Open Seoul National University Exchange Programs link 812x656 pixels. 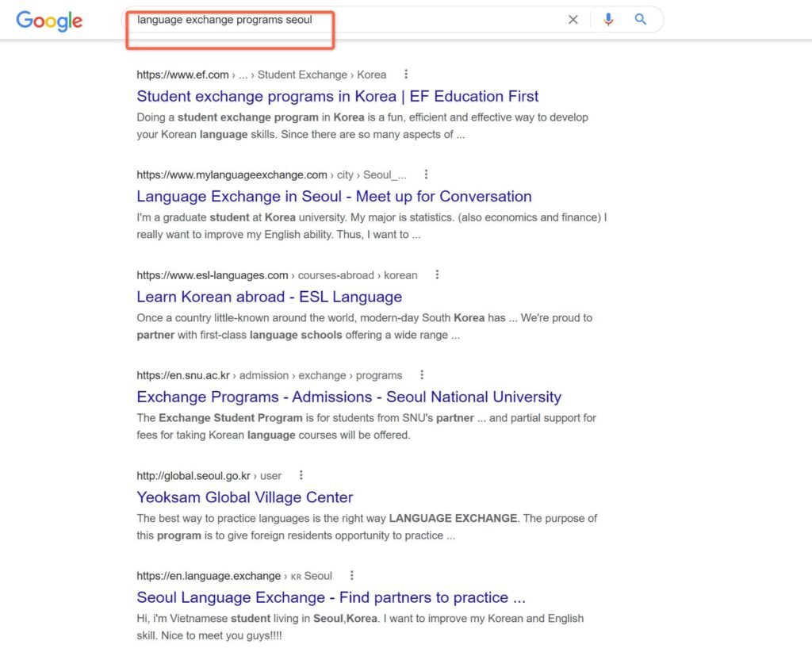pos(348,397)
